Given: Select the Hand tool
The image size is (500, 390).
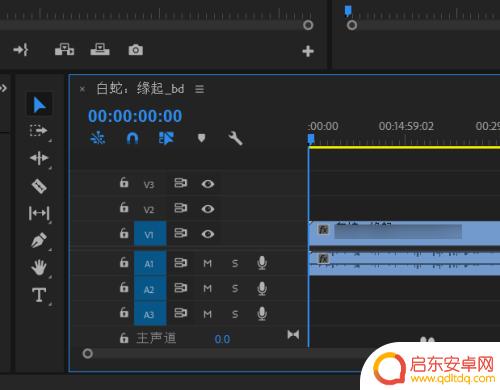Looking at the screenshot, I should (x=39, y=267).
